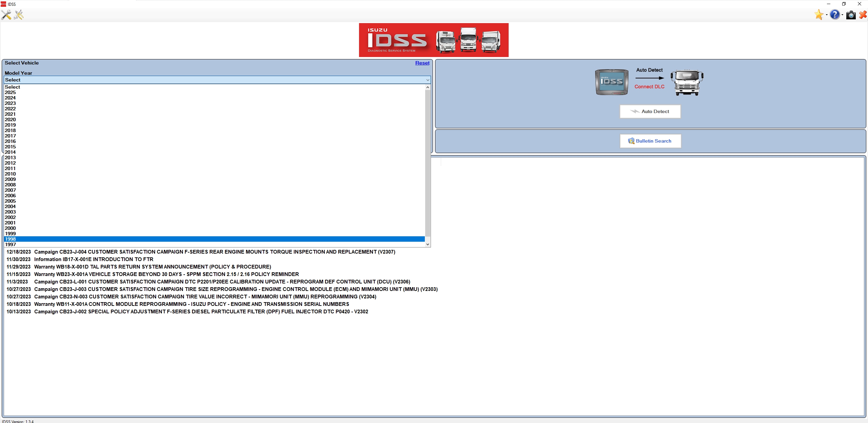Click the blue question mark help icon
Viewport: 868px width, 423px height.
coord(834,15)
